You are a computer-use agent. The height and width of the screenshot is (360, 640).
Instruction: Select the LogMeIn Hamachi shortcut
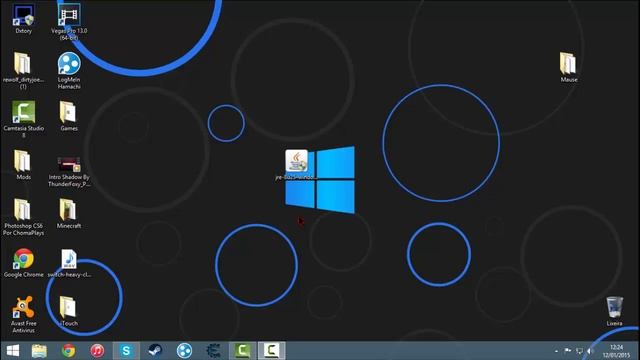(69, 70)
